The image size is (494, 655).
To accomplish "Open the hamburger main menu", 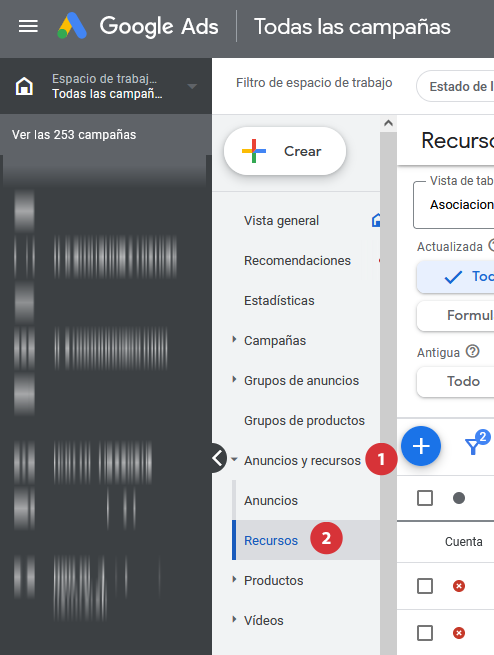I will 28,26.
